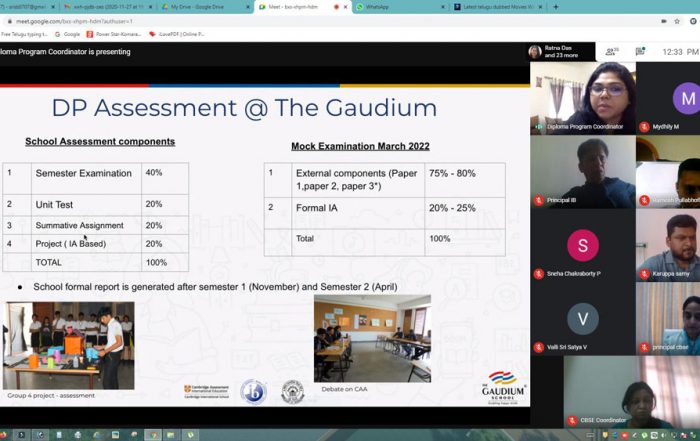This screenshot has height=441, width=700.
Task: Select the Sneha Chakraborty P tile
Action: 583,245
